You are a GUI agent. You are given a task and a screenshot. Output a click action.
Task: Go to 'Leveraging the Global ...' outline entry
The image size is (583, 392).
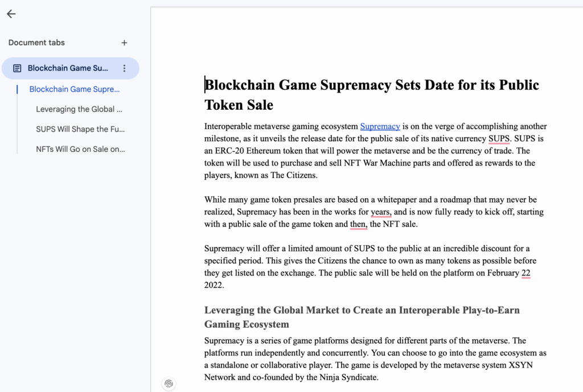79,109
